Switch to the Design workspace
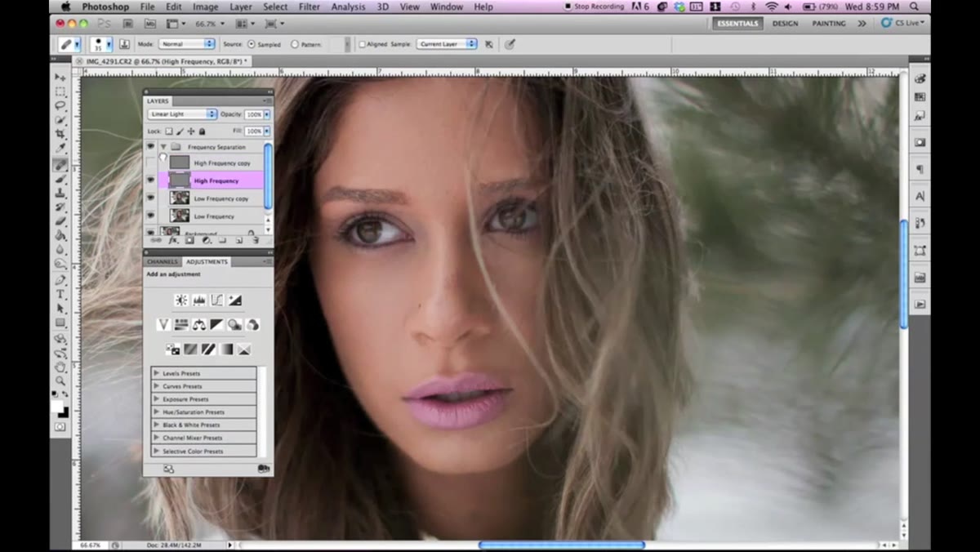The width and height of the screenshot is (980, 552). [785, 24]
